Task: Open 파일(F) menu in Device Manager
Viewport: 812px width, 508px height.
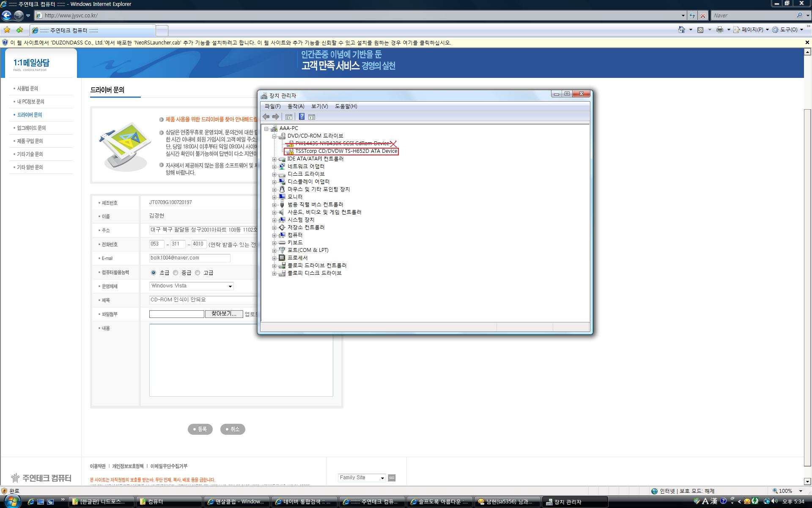Action: click(272, 106)
